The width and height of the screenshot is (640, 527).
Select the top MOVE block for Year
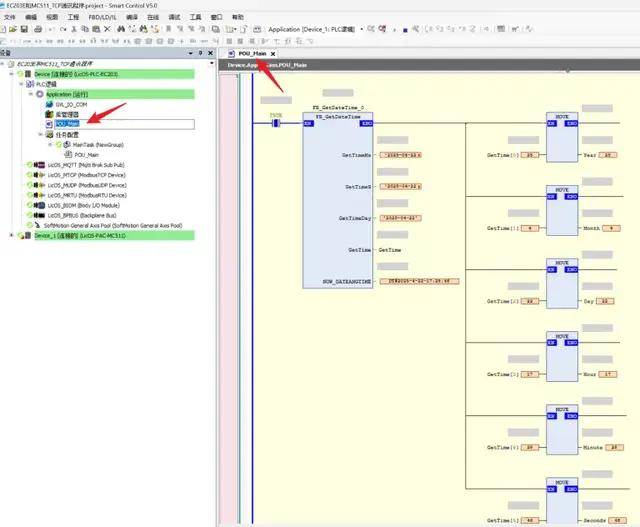[x=564, y=140]
